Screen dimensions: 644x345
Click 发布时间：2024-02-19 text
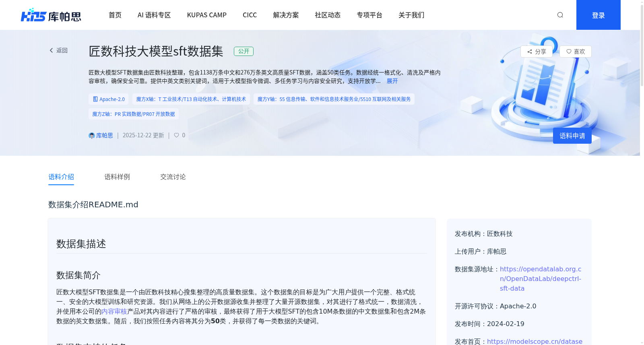click(489, 324)
